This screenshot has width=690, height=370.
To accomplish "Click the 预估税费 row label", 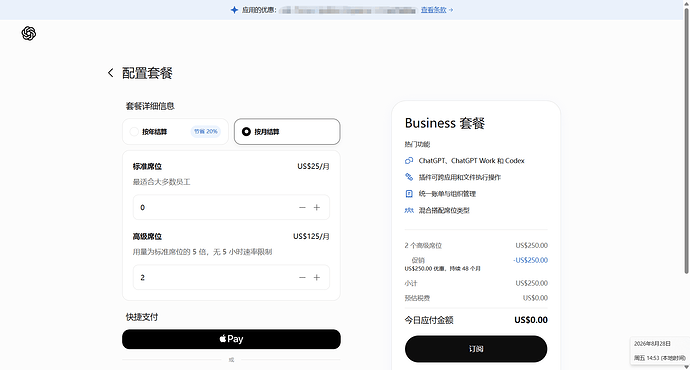I will click(x=417, y=298).
